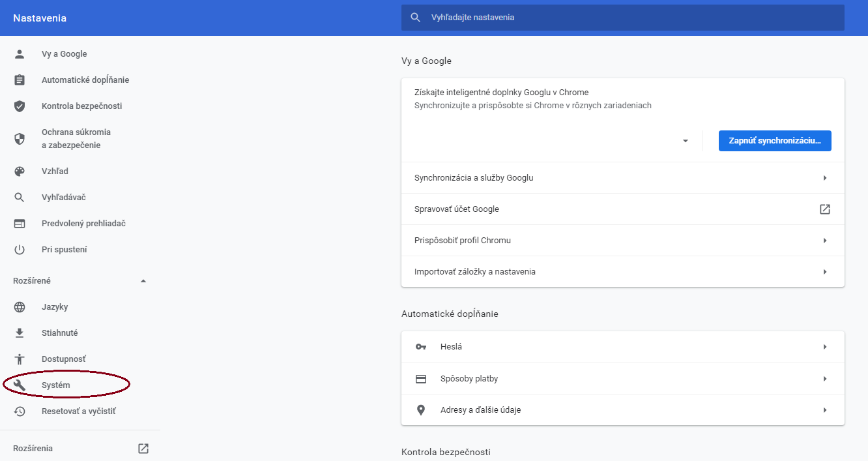
Task: Click the Automatické dopĺňanie section heading
Action: coord(450,314)
